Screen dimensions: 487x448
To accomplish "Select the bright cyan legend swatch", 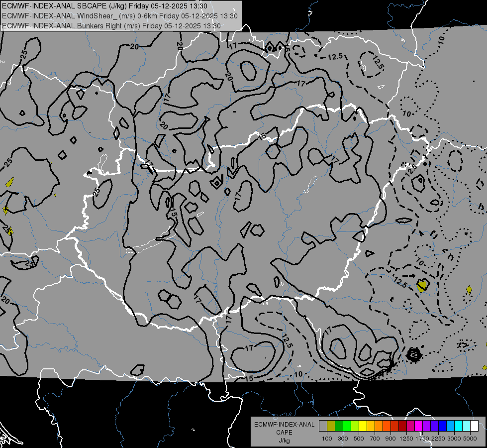I will click(459, 426).
